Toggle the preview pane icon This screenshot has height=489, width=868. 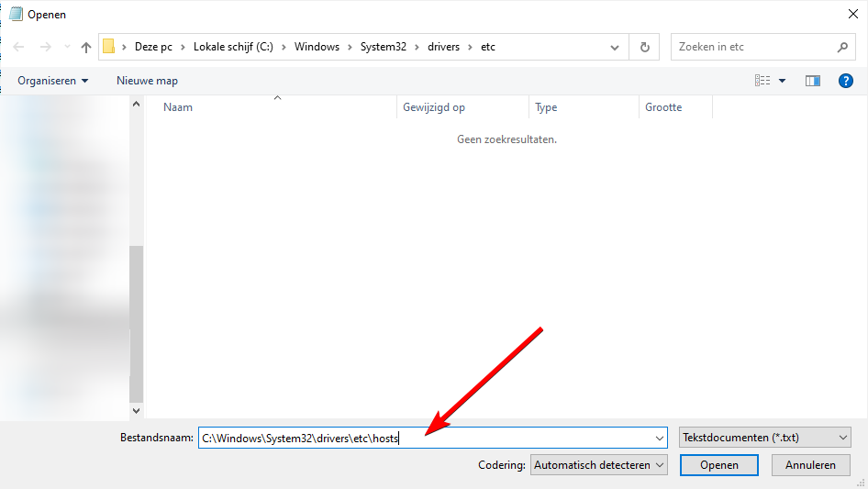[x=812, y=81]
